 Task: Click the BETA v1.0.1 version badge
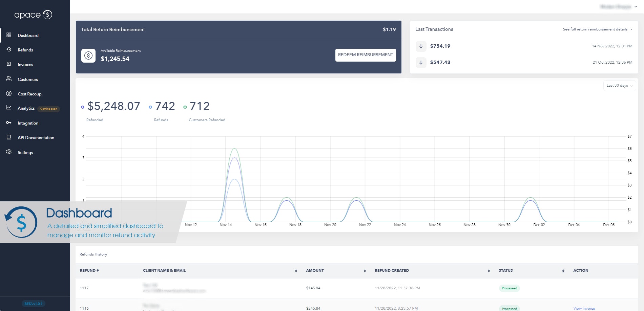[x=34, y=304]
